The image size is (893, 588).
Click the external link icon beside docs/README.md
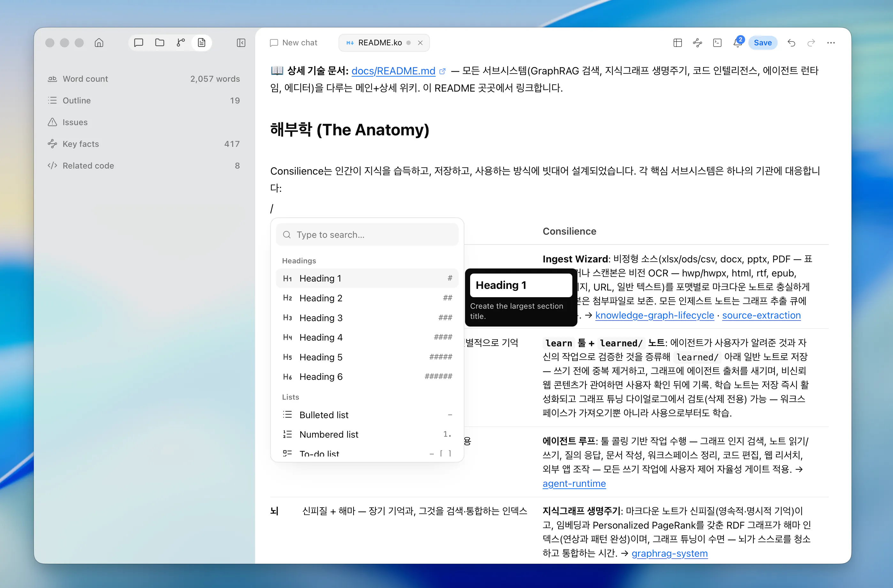click(442, 71)
